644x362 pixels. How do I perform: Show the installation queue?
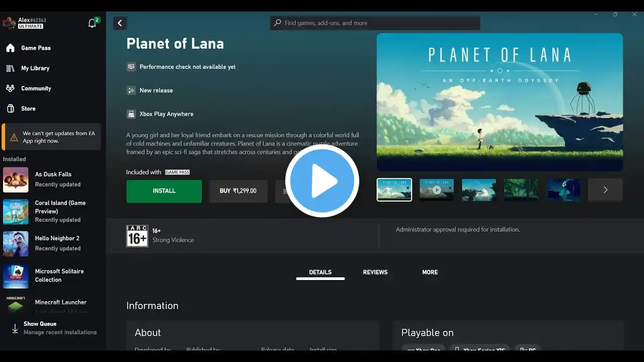point(53,328)
